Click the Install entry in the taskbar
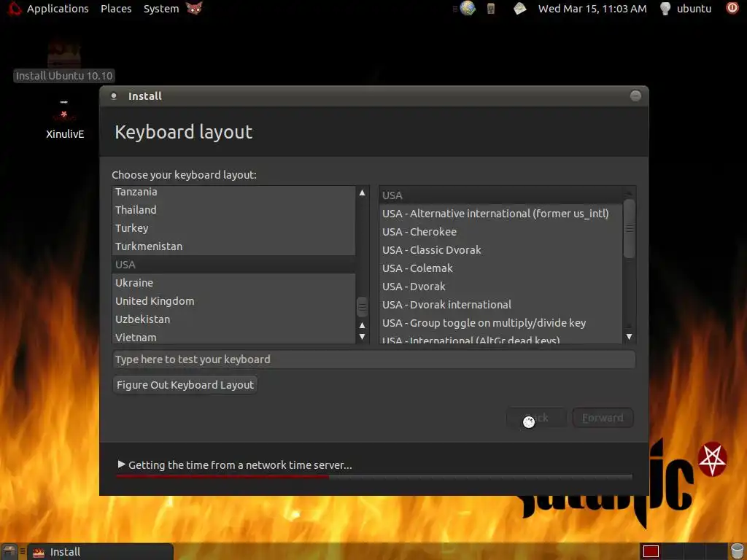The image size is (747, 560). (100, 552)
